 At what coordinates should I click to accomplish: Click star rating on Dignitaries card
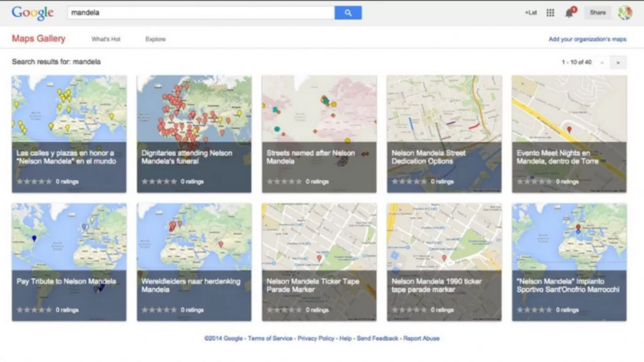159,182
